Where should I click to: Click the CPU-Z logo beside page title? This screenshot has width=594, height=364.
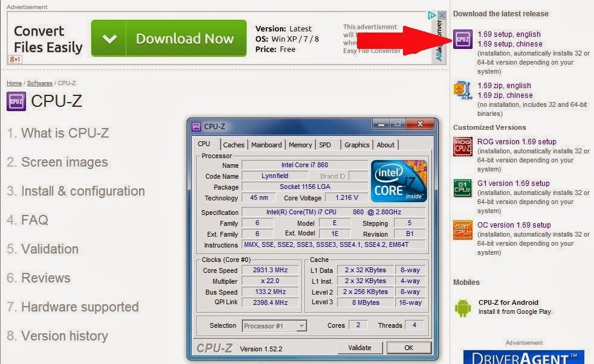(x=16, y=101)
